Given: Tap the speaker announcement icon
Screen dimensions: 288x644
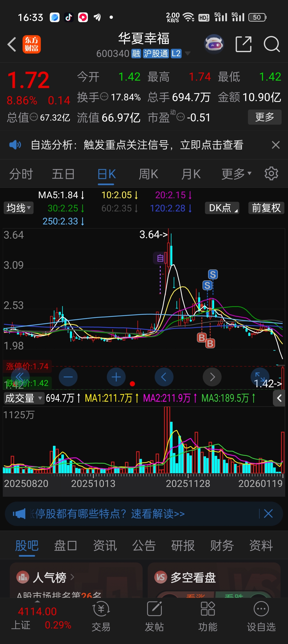Looking at the screenshot, I should (x=15, y=145).
